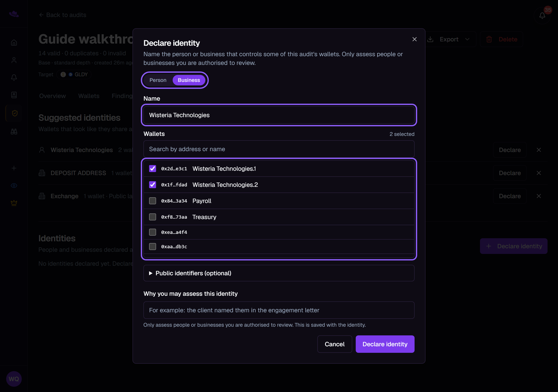The width and height of the screenshot is (558, 392).
Task: Open the eye watch sidebar icon
Action: tap(14, 186)
